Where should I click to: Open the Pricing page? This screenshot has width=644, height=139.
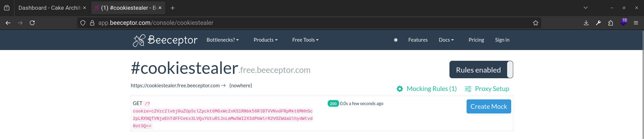pyautogui.click(x=476, y=40)
